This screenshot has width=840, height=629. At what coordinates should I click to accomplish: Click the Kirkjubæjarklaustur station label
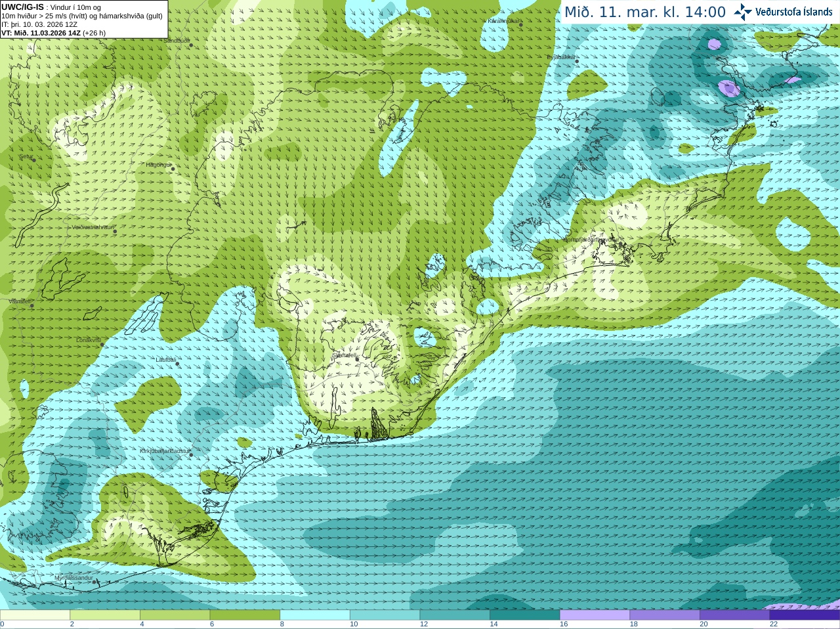tap(165, 452)
